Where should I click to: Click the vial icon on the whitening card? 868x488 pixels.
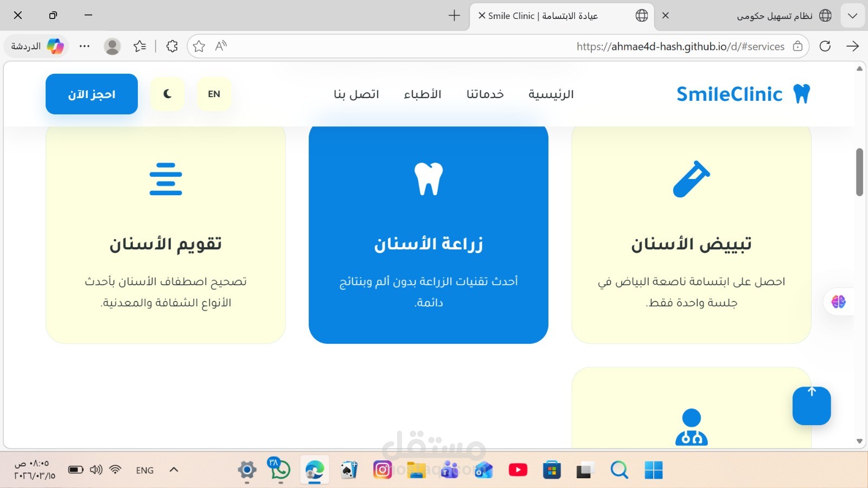691,179
